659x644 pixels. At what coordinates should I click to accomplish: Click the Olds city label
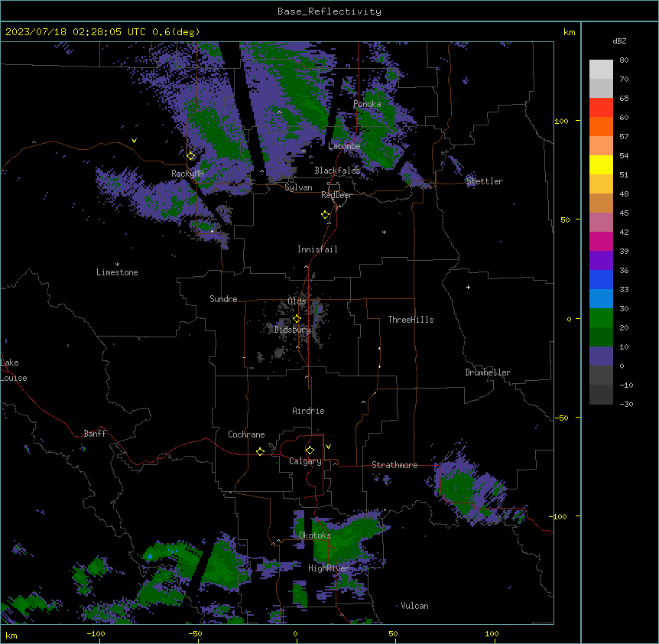point(297,301)
